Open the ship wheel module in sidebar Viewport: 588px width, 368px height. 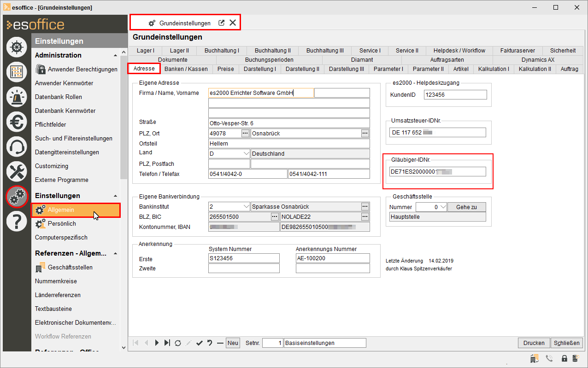[x=17, y=47]
